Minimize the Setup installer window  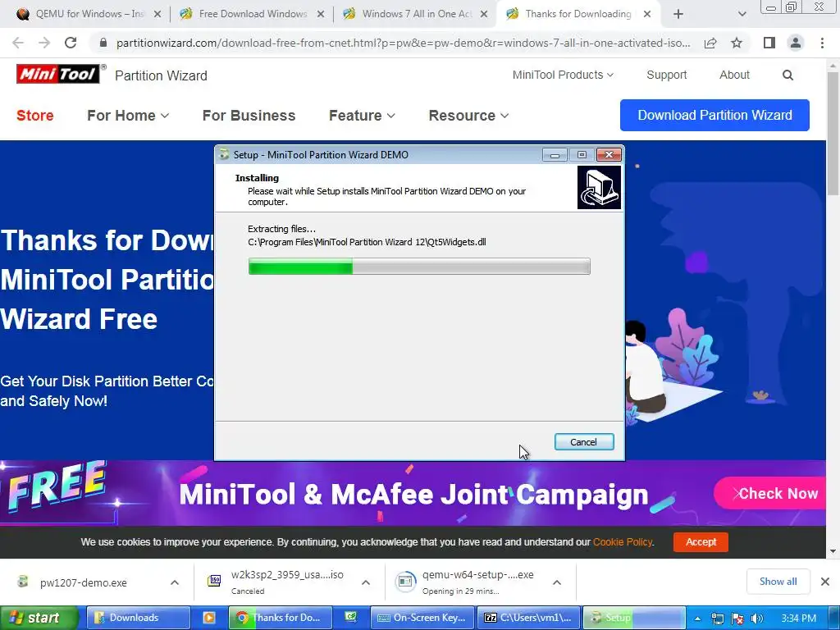point(555,155)
